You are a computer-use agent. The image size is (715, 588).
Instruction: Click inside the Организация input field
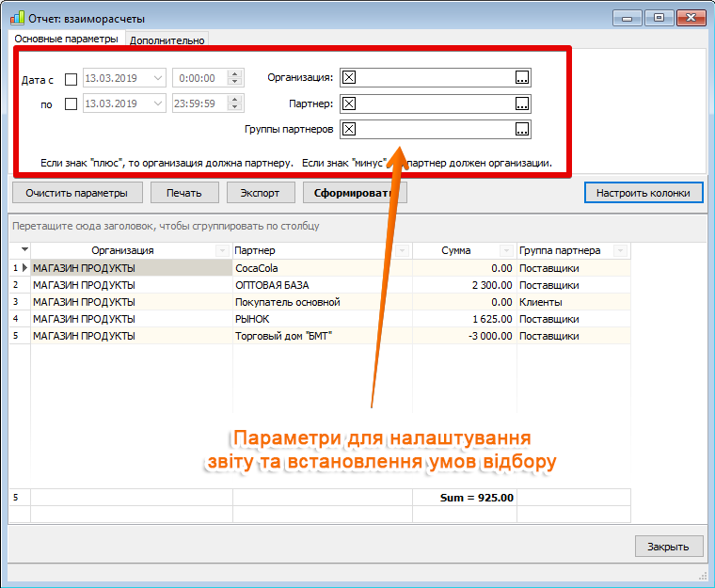[x=436, y=77]
